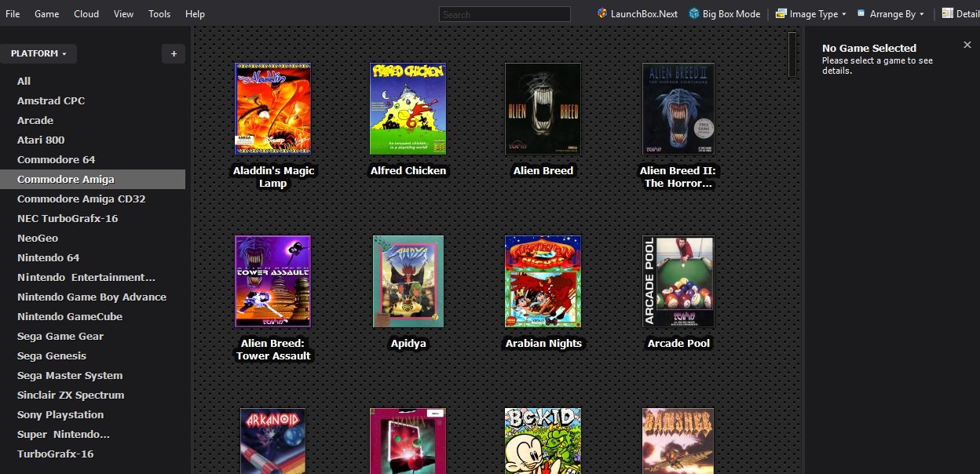Select the B.C. Kid box art
980x474 pixels.
[543, 441]
